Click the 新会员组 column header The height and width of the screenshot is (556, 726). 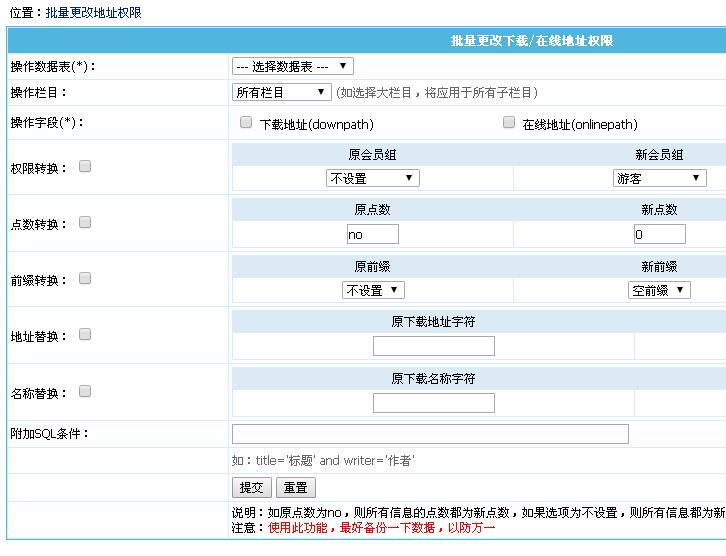tap(660, 155)
